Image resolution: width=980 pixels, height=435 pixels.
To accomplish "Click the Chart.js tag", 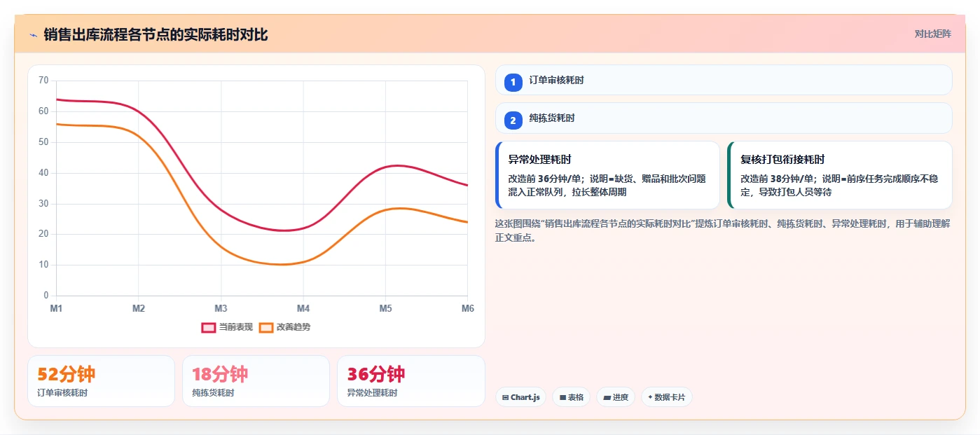I will click(x=520, y=397).
